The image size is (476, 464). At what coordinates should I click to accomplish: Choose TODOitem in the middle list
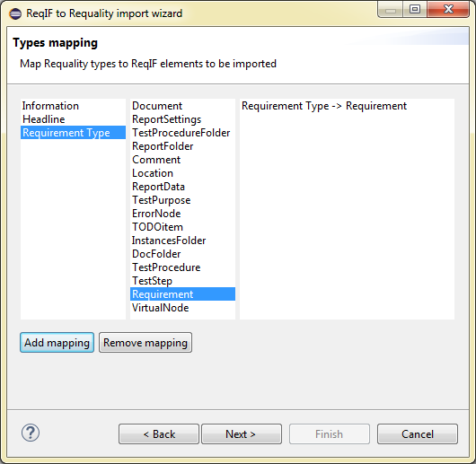pos(182,227)
